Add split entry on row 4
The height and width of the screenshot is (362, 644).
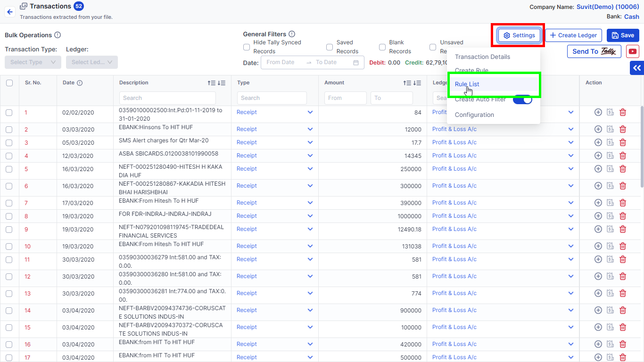click(598, 156)
